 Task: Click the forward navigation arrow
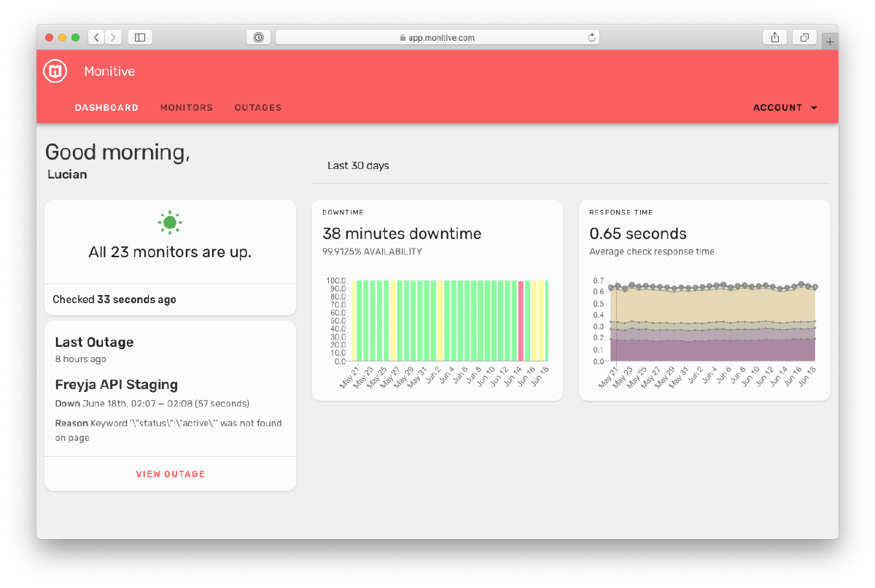(114, 37)
